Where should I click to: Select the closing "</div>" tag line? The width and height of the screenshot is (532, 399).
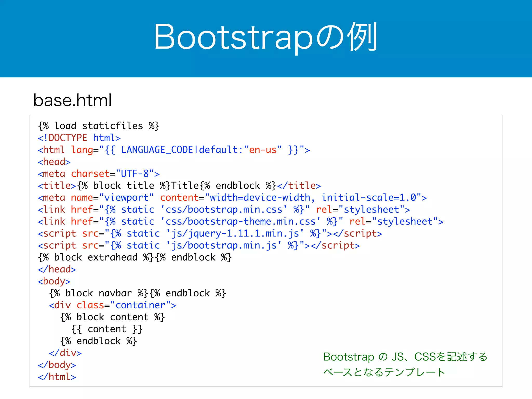pyautogui.click(x=65, y=353)
